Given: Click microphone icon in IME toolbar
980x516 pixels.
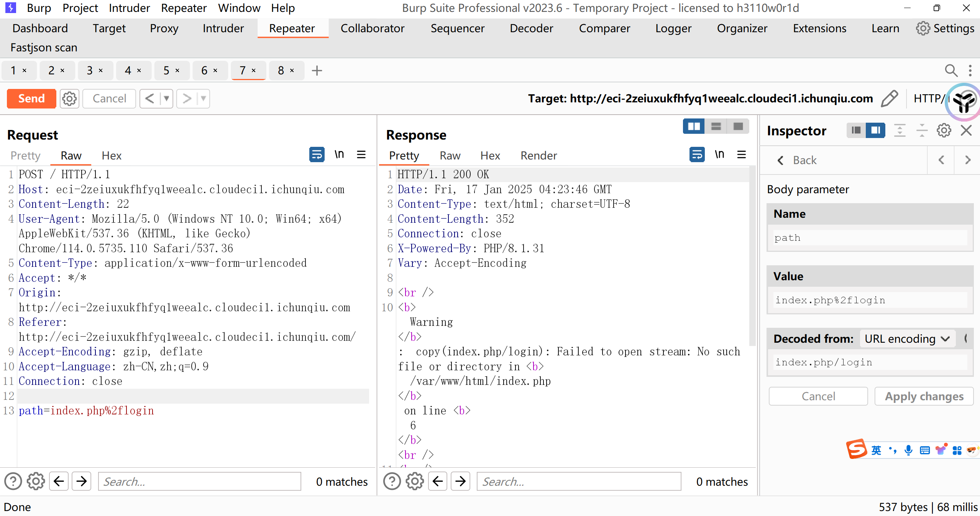Looking at the screenshot, I should [x=908, y=450].
